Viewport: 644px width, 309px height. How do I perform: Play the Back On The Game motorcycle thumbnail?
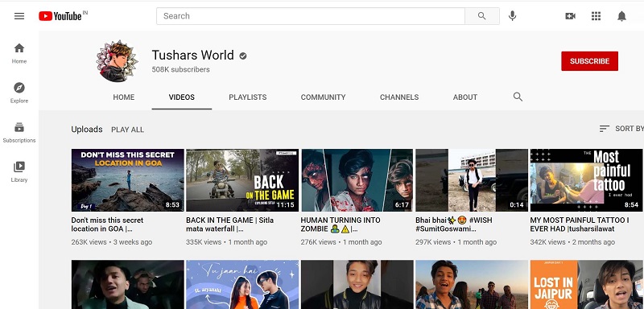tap(242, 180)
